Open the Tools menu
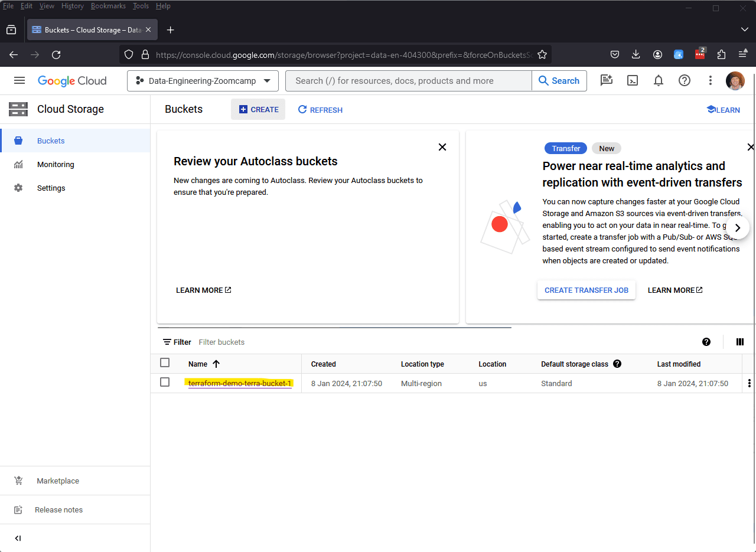 141,6
